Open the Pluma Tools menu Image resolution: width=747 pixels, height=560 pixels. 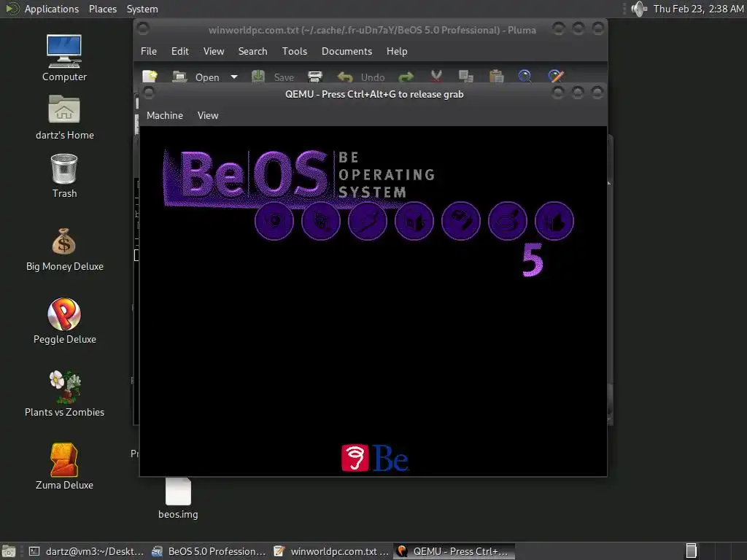tap(295, 51)
